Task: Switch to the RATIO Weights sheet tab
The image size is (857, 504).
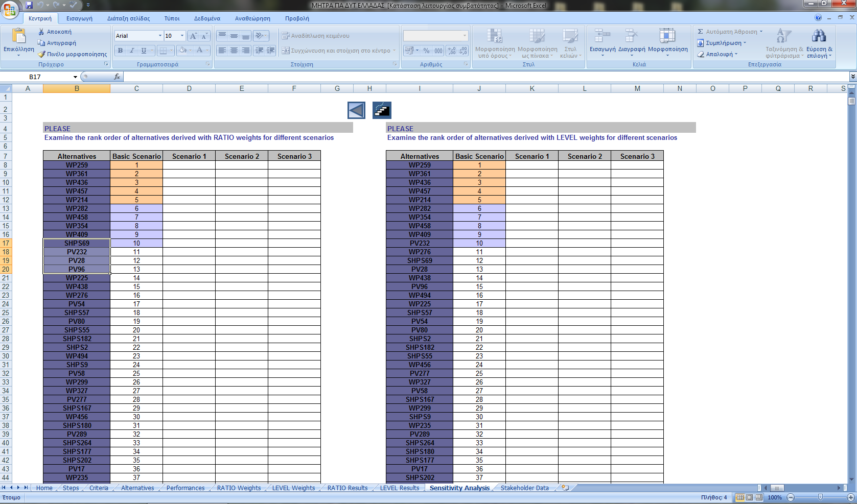Action: (239, 488)
